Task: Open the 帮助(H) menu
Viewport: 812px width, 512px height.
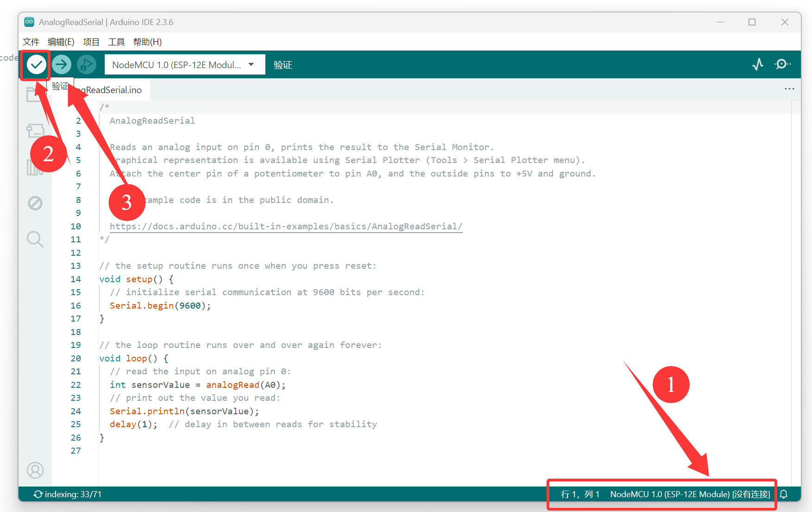Action: tap(147, 42)
